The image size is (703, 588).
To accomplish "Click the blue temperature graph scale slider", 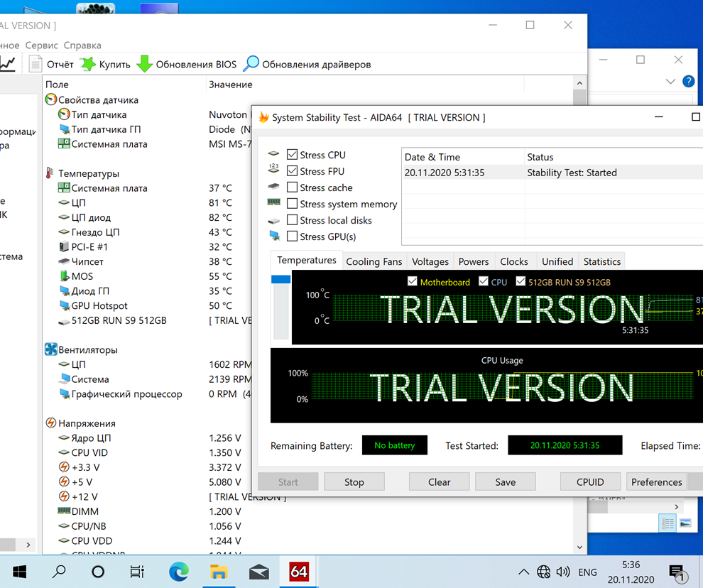I will point(281,280).
